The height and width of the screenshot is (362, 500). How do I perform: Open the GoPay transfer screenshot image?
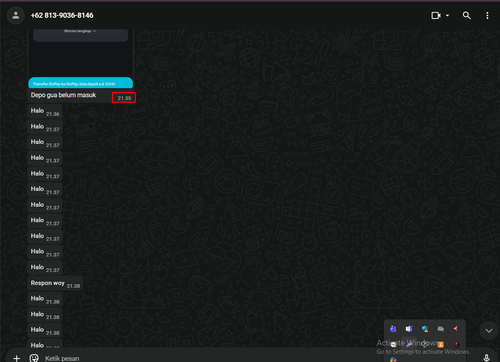[81, 59]
